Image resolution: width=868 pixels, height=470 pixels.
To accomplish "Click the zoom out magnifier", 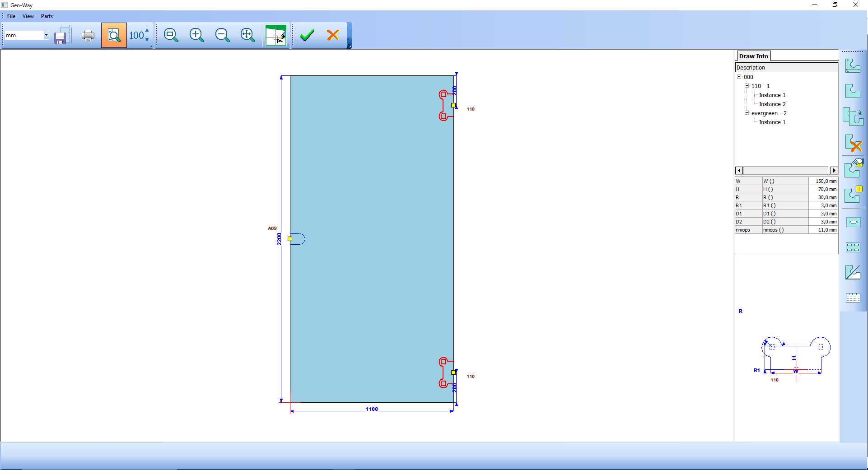I will (x=222, y=35).
